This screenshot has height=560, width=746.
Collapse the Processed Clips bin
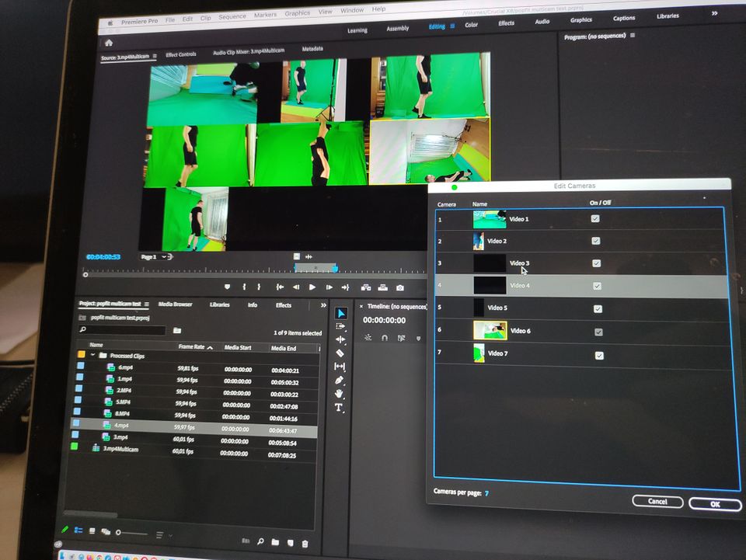(x=93, y=356)
